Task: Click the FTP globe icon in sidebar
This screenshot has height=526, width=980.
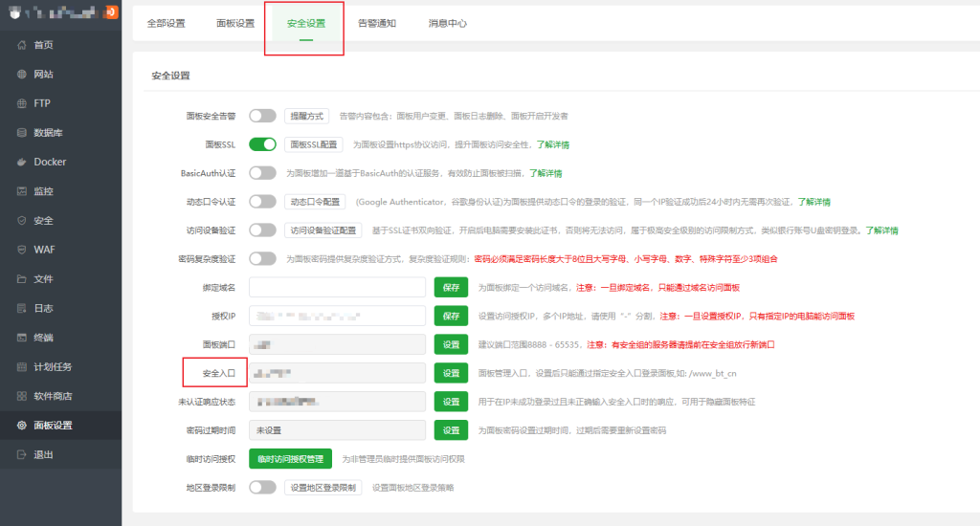Action: [22, 103]
